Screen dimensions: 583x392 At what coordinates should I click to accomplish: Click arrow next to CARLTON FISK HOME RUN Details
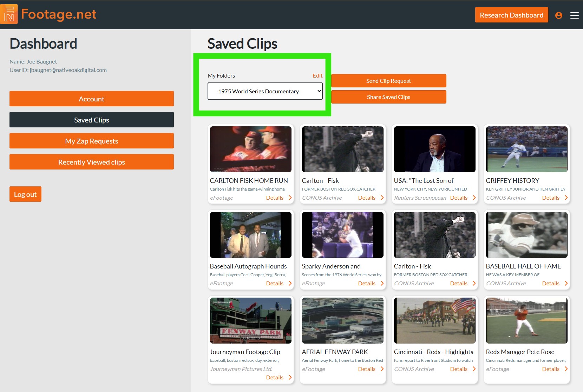290,198
